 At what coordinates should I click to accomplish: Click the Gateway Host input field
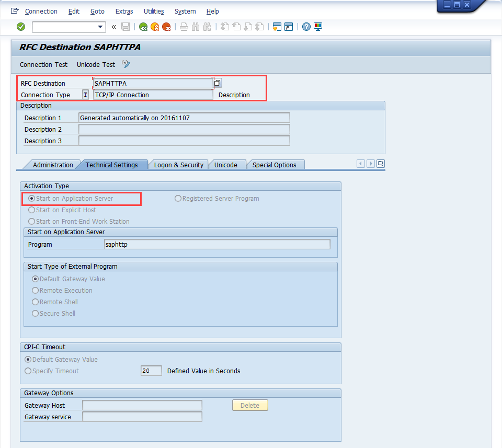pyautogui.click(x=142, y=406)
